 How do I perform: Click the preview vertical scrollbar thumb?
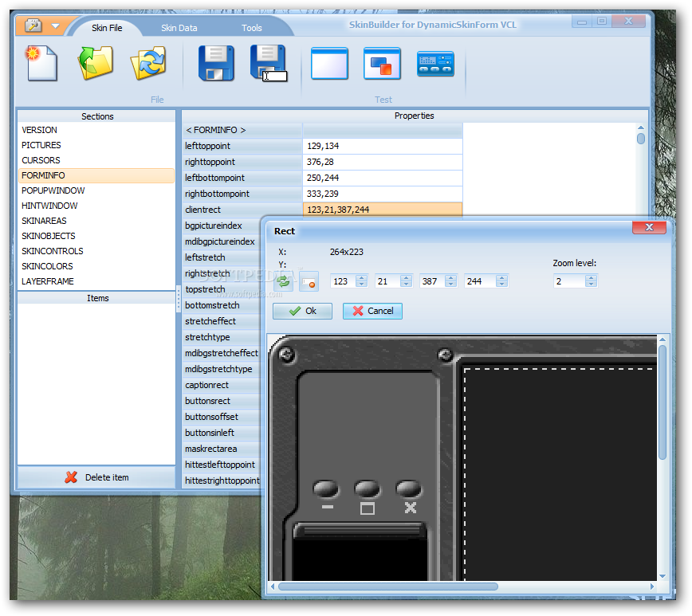pos(662,402)
